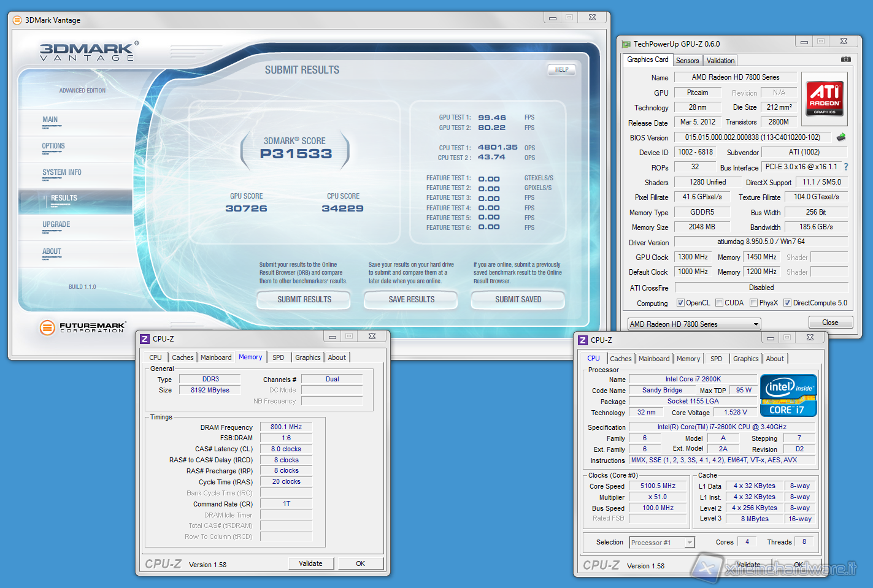Click the DRAM Frequency value field
The image size is (873, 588).
click(x=286, y=427)
